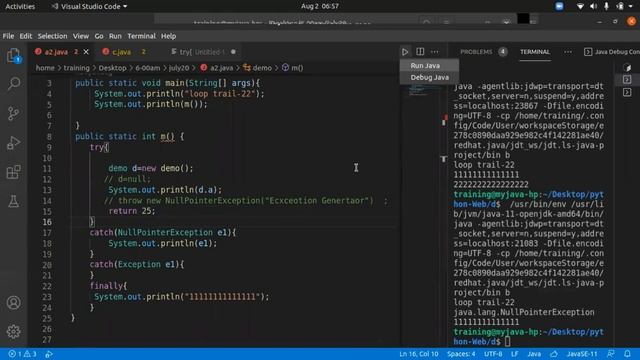Close the a2.java tab
The width and height of the screenshot is (640, 360).
click(86, 52)
